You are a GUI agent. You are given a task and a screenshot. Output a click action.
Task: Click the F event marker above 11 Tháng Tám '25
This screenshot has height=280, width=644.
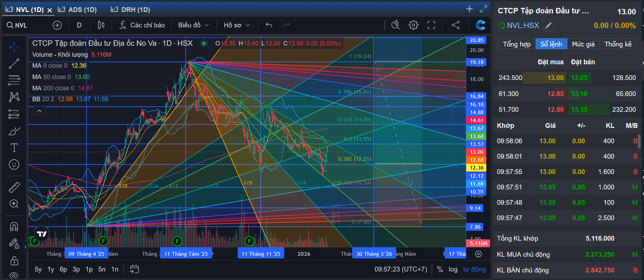[x=177, y=241]
